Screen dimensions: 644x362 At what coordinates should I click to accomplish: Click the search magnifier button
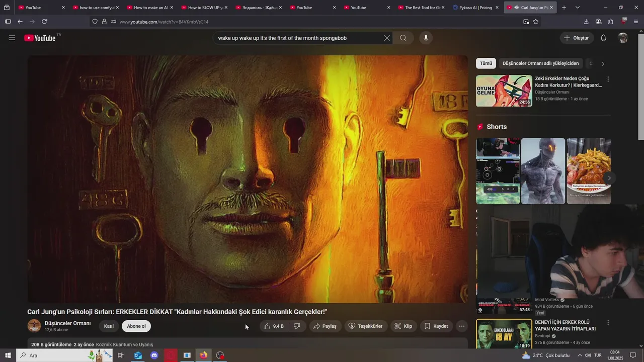coord(403,38)
